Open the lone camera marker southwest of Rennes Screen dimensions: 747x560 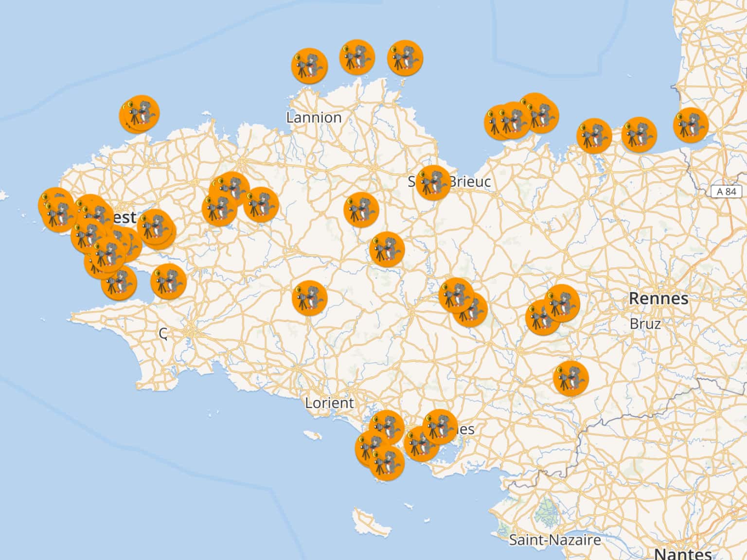click(x=570, y=379)
